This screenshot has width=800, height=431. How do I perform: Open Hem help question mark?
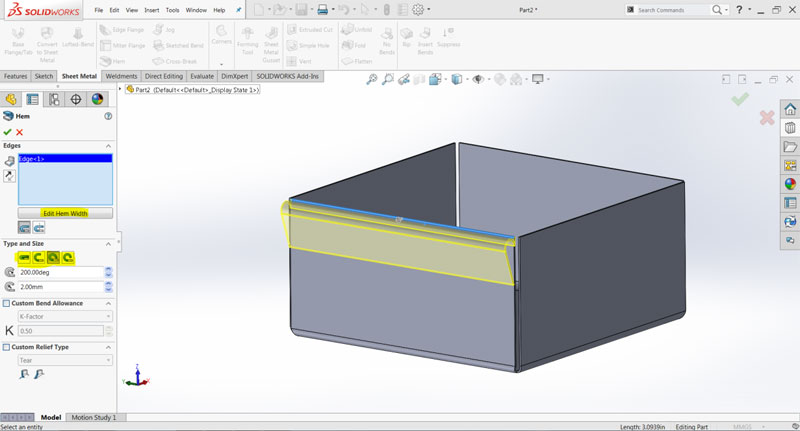108,116
